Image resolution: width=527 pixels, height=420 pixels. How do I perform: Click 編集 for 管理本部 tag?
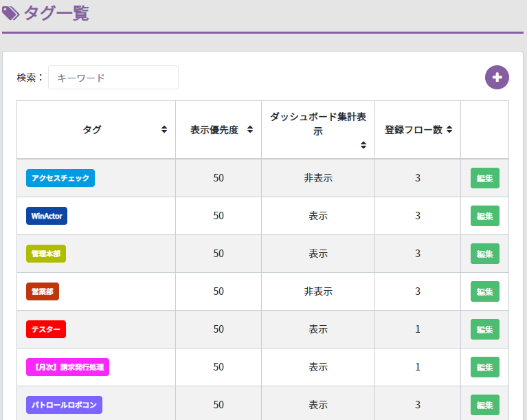484,254
